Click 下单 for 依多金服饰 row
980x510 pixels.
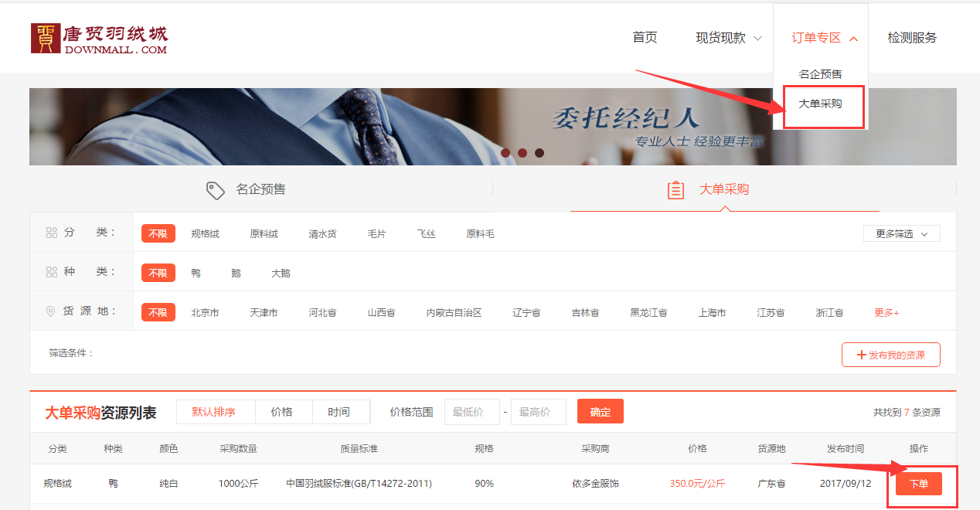(x=919, y=484)
